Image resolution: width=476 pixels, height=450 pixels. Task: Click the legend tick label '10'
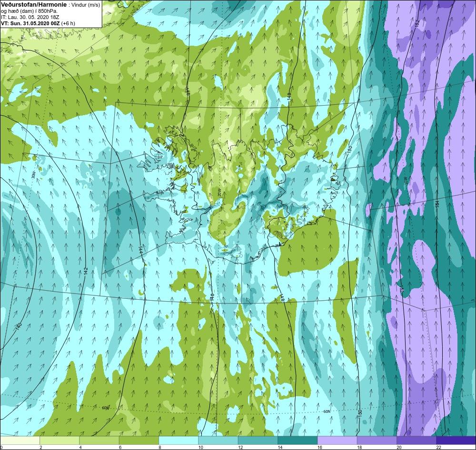200,447
